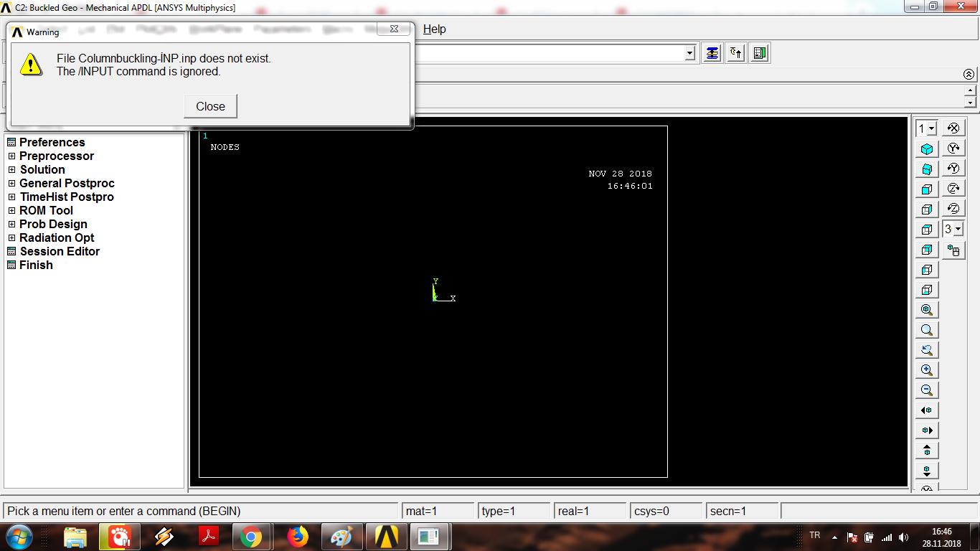The width and height of the screenshot is (980, 551).
Task: Click the Reset Picking toolbar icon
Action: tap(736, 53)
